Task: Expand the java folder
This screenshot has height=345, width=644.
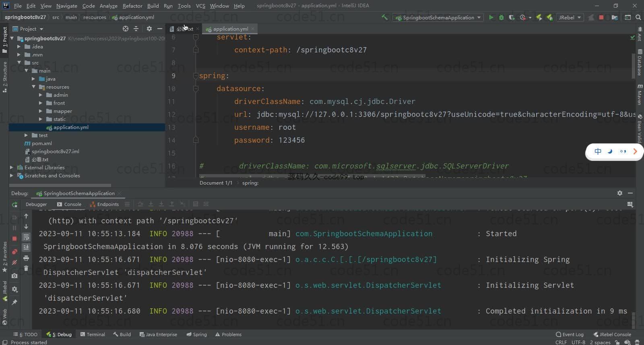Action: (33, 79)
